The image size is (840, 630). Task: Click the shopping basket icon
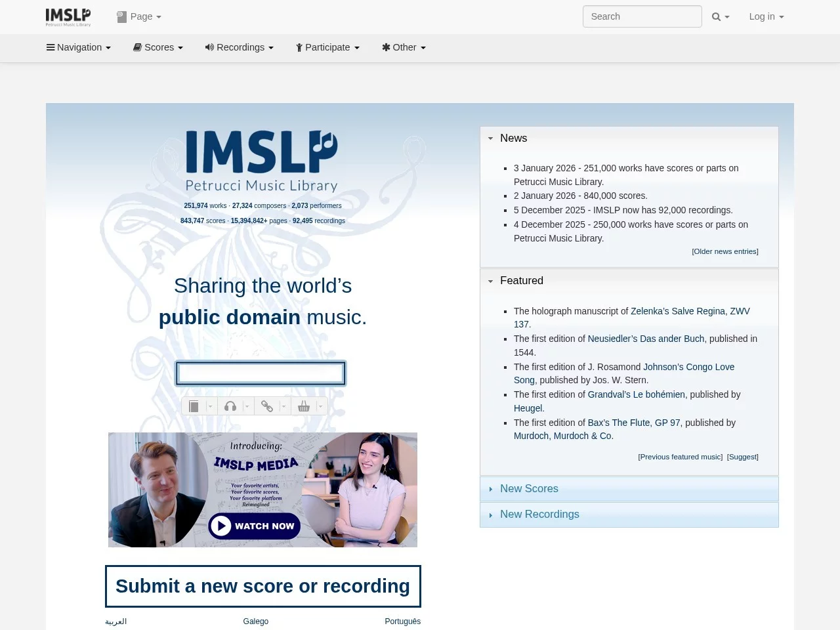coord(304,406)
